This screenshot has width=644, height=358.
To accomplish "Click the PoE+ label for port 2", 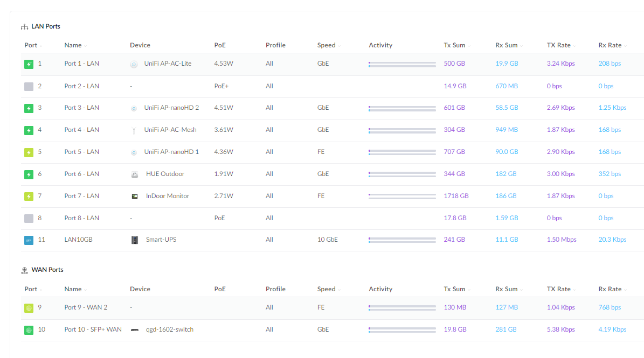I will click(x=221, y=86).
